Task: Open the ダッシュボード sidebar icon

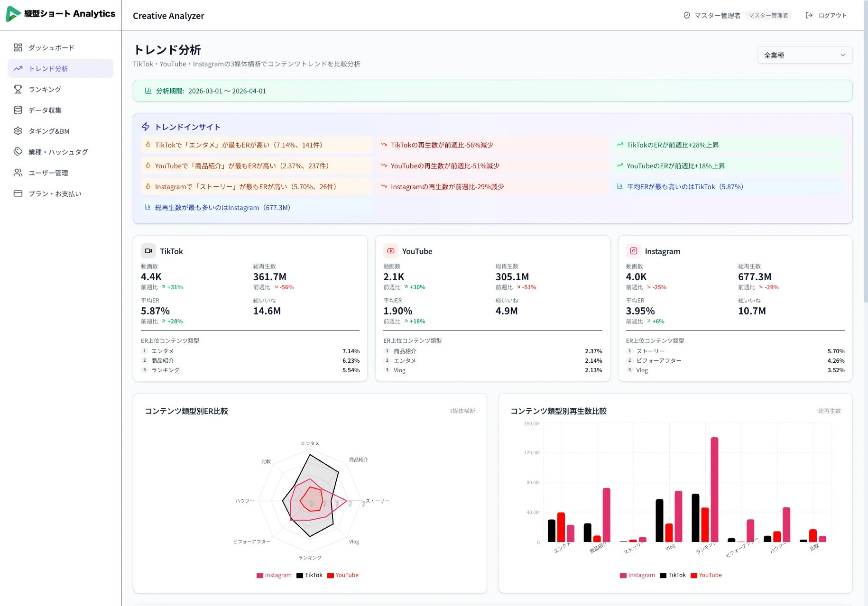Action: [18, 47]
